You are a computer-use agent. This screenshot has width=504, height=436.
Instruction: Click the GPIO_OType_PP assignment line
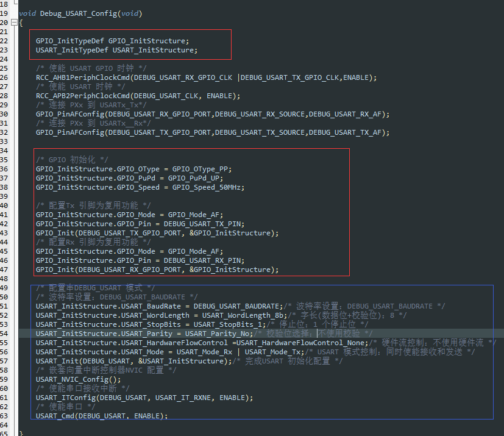click(x=133, y=169)
